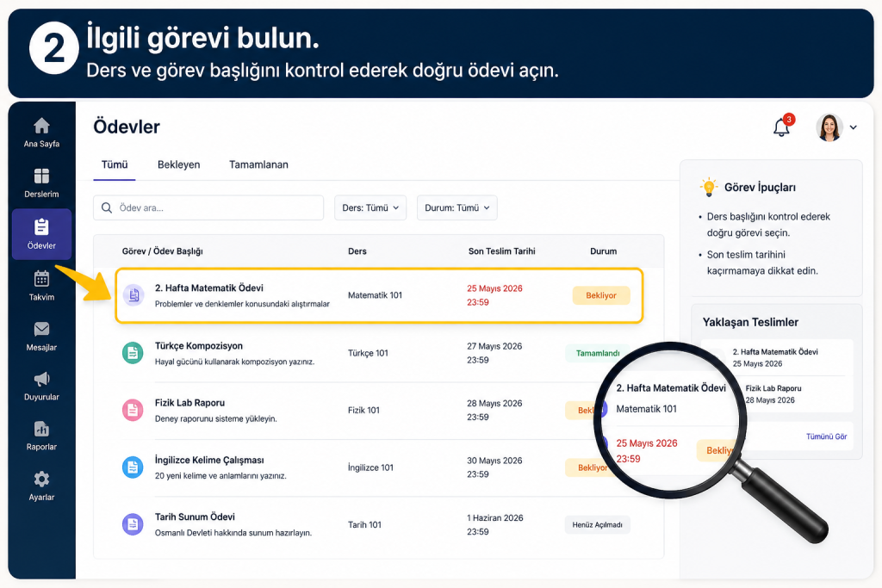This screenshot has width=882, height=588.
Task: Click the İngilizce 101 course cell
Action: [x=370, y=467]
